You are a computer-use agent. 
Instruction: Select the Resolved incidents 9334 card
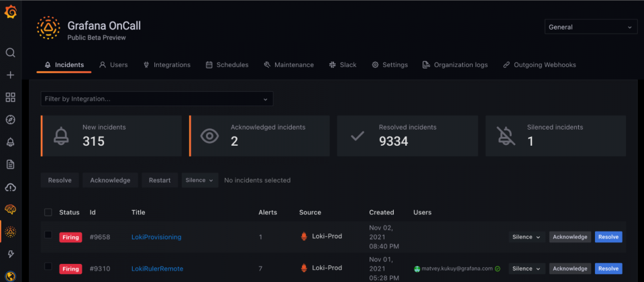pyautogui.click(x=407, y=136)
